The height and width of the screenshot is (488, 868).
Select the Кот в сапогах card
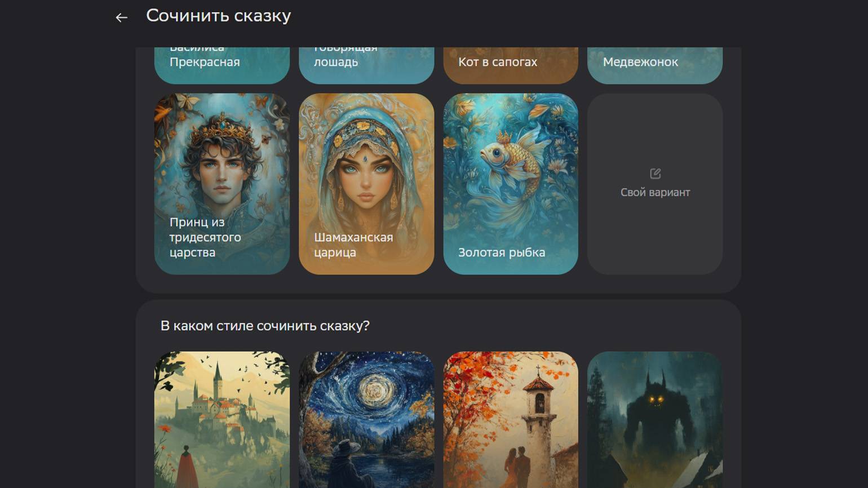pyautogui.click(x=511, y=65)
